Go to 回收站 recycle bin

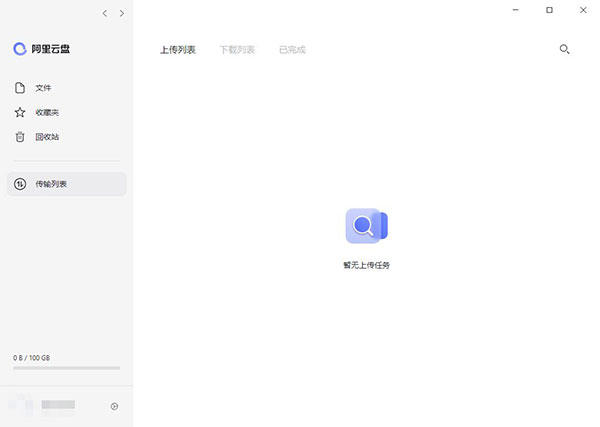click(x=46, y=137)
